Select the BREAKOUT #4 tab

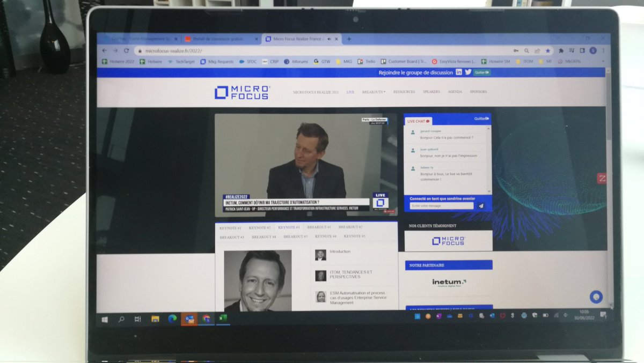[264, 236]
